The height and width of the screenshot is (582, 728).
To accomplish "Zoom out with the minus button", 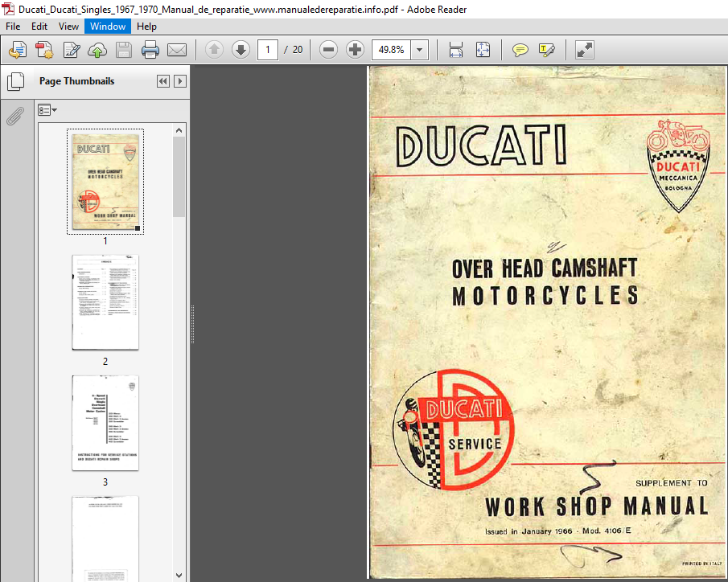I will coord(329,50).
